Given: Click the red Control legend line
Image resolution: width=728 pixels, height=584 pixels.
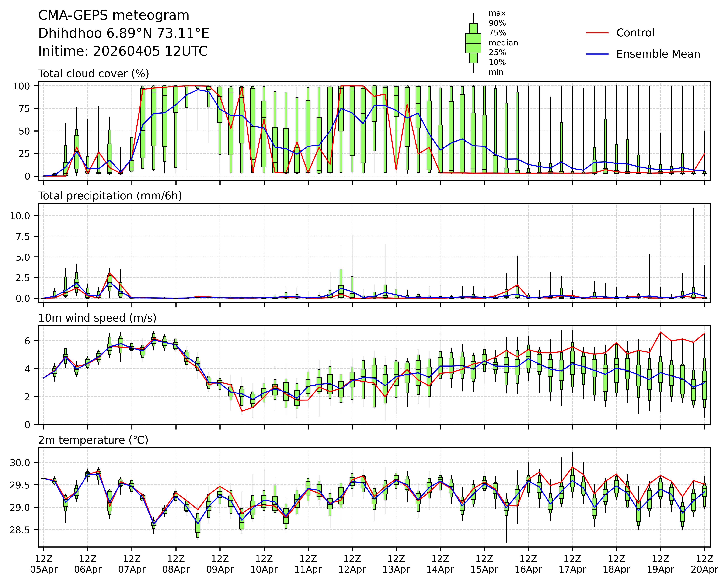Looking at the screenshot, I should [x=597, y=33].
